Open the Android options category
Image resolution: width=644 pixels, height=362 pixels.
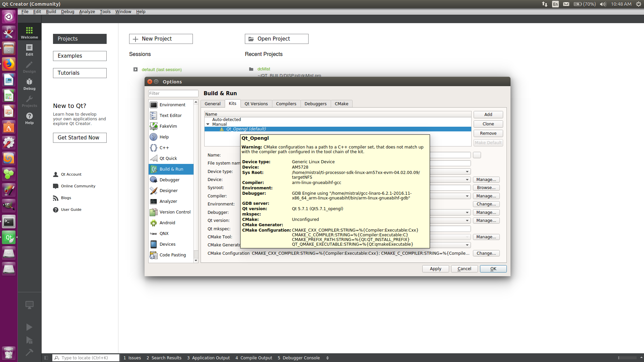[167, 223]
